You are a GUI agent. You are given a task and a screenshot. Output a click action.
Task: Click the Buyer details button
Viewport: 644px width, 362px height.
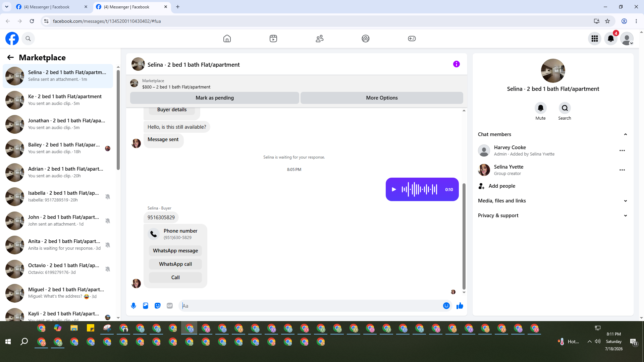click(x=172, y=110)
